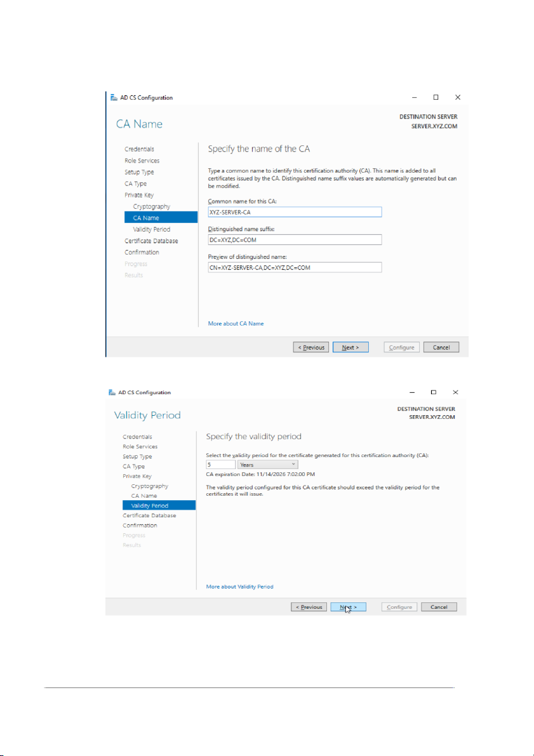
Task: Select highlighted Validity Period step in lower window
Action: (159, 505)
